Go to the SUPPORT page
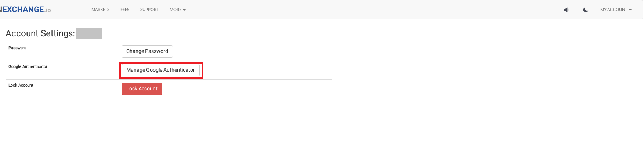 click(149, 10)
